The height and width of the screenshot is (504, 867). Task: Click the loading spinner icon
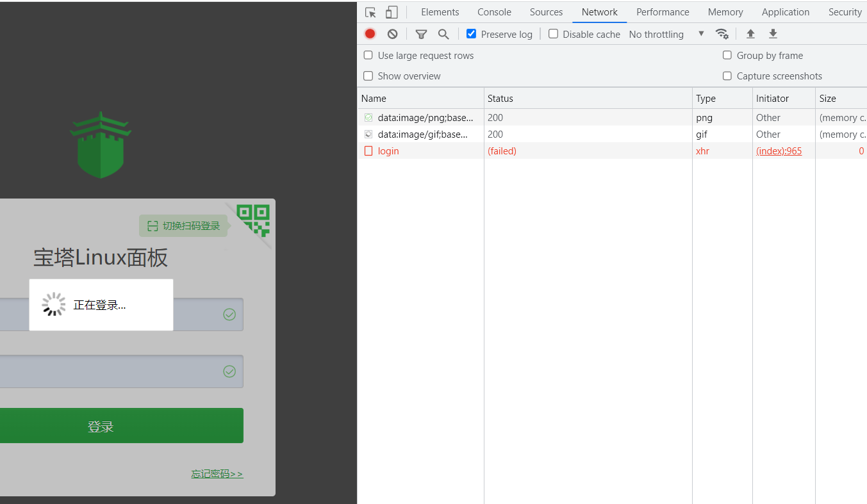pos(54,305)
